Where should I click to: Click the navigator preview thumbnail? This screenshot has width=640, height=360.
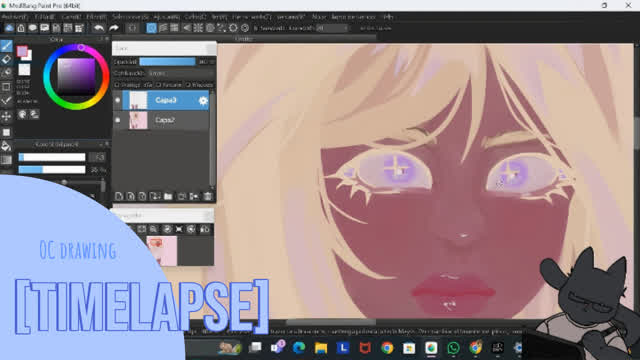pyautogui.click(x=162, y=251)
